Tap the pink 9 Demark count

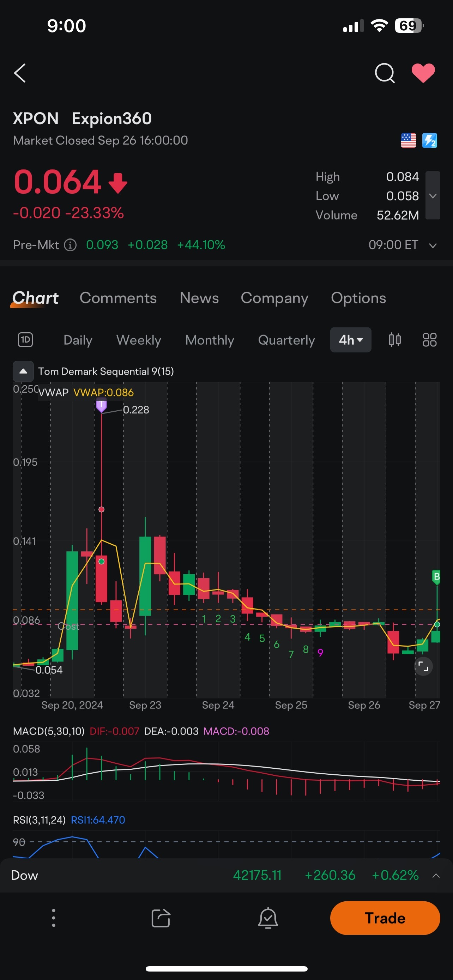pyautogui.click(x=320, y=653)
